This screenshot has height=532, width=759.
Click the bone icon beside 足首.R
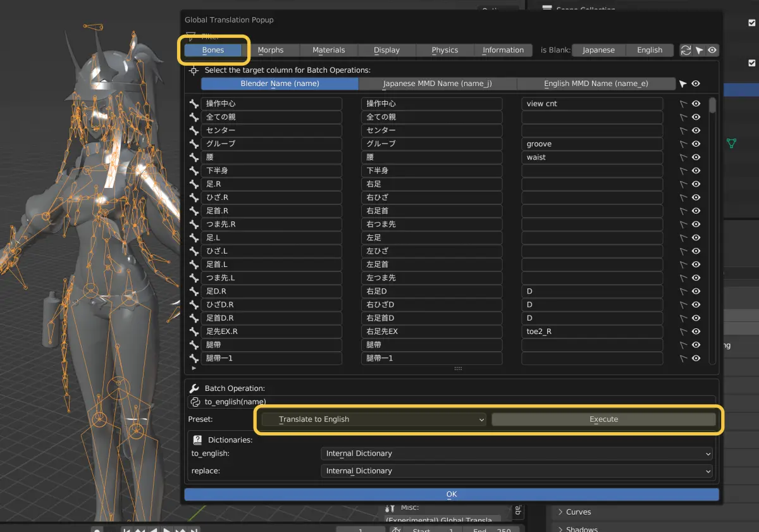click(x=194, y=211)
